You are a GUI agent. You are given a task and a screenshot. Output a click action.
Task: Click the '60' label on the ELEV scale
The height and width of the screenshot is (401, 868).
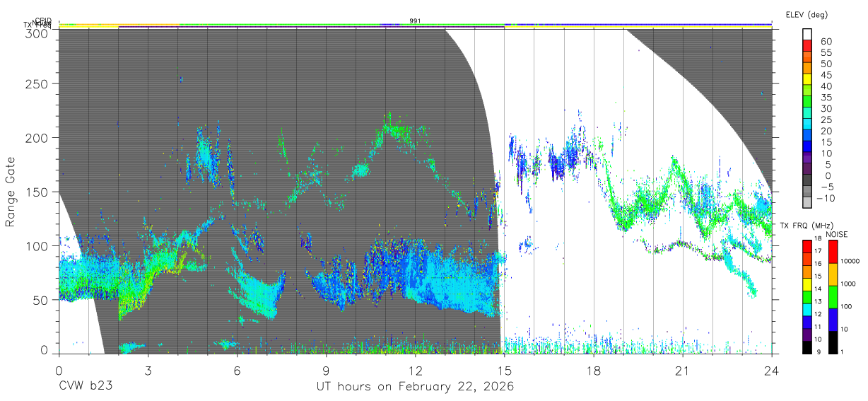[x=825, y=42]
